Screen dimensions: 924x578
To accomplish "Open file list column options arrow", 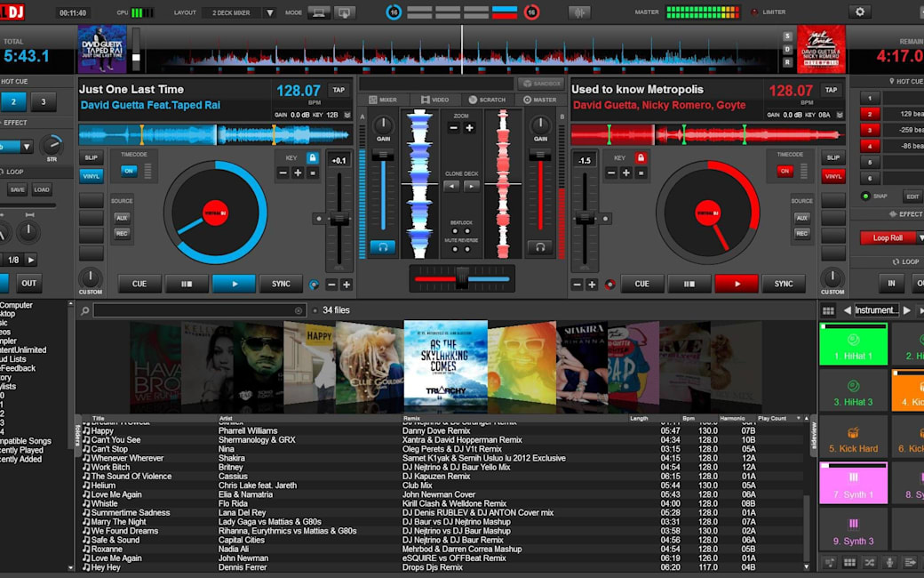I will pos(799,418).
